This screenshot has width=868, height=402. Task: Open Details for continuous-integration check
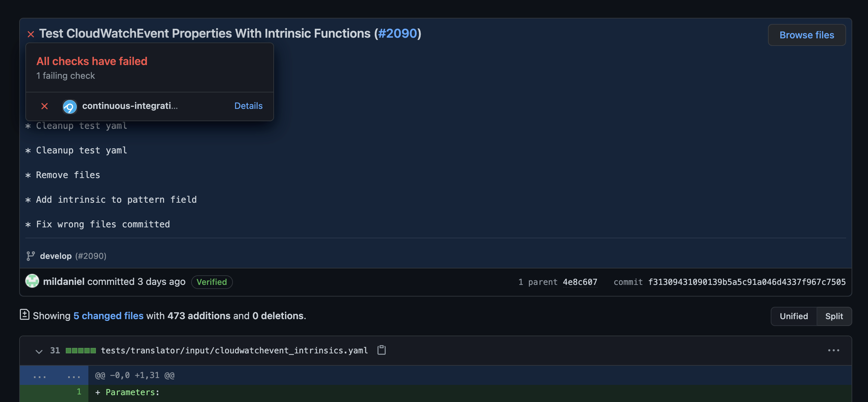coord(248,106)
